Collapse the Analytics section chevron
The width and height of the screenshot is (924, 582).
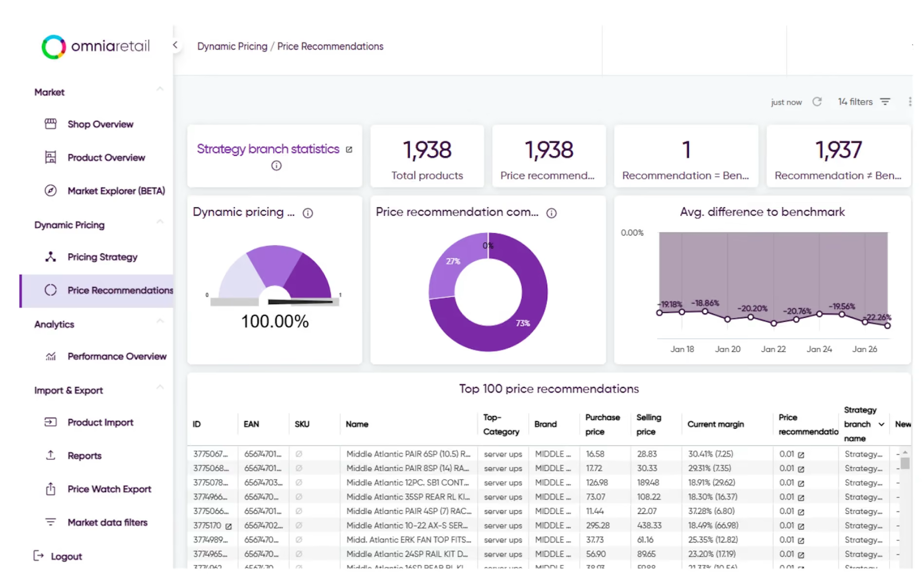(160, 321)
